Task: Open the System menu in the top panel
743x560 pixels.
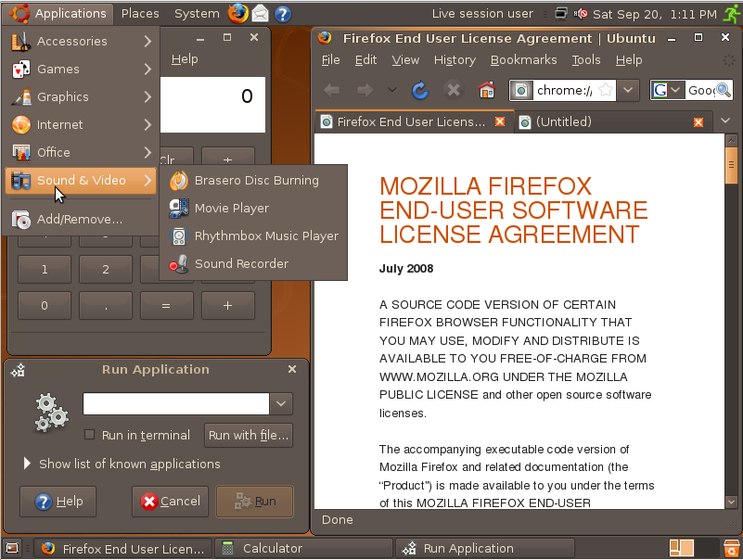Action: 197,14
